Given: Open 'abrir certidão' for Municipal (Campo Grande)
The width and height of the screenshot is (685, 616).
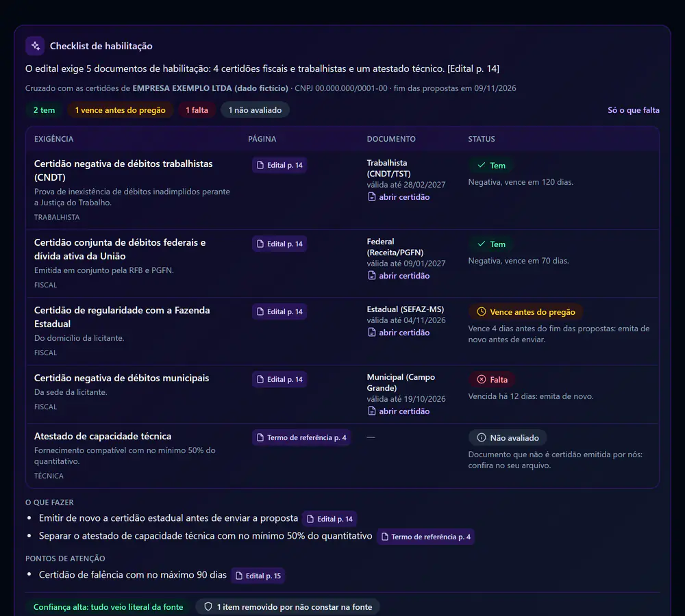Looking at the screenshot, I should (399, 411).
